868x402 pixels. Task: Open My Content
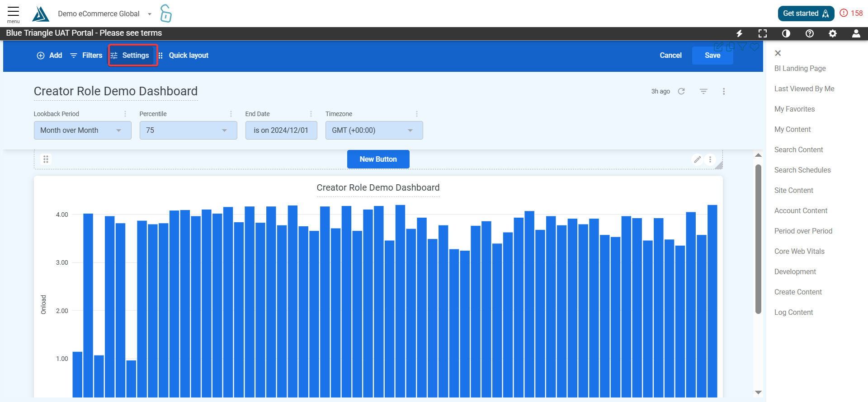793,130
